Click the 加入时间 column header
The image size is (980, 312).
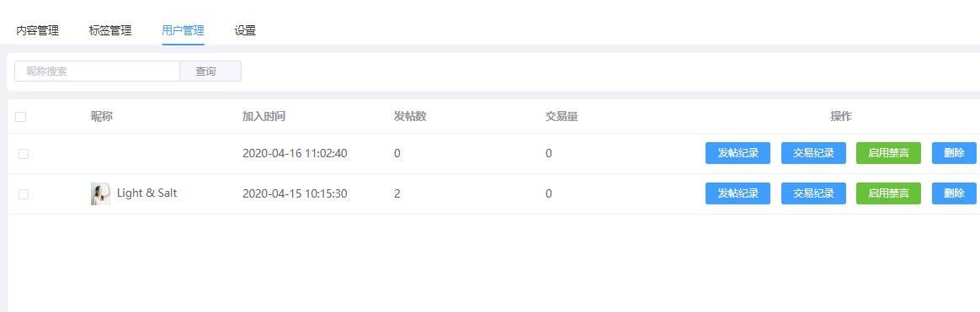click(x=264, y=117)
